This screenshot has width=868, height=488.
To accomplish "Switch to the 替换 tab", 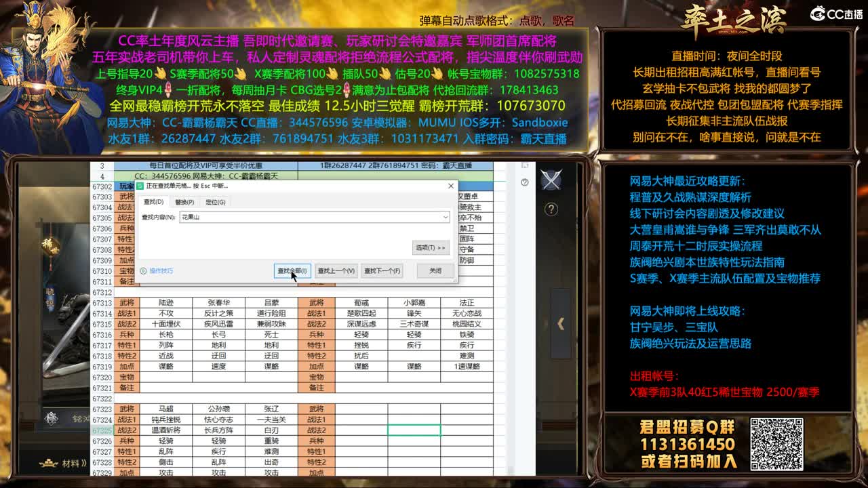I will click(184, 202).
